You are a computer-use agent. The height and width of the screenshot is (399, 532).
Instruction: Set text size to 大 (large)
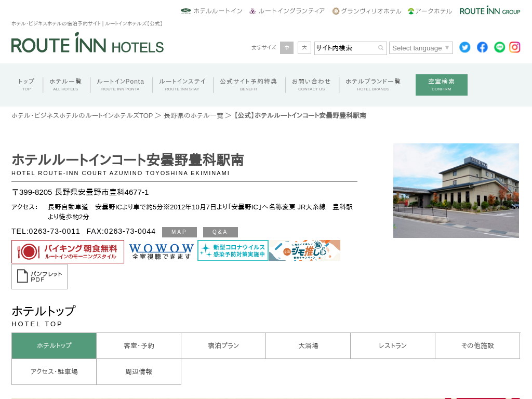click(304, 48)
